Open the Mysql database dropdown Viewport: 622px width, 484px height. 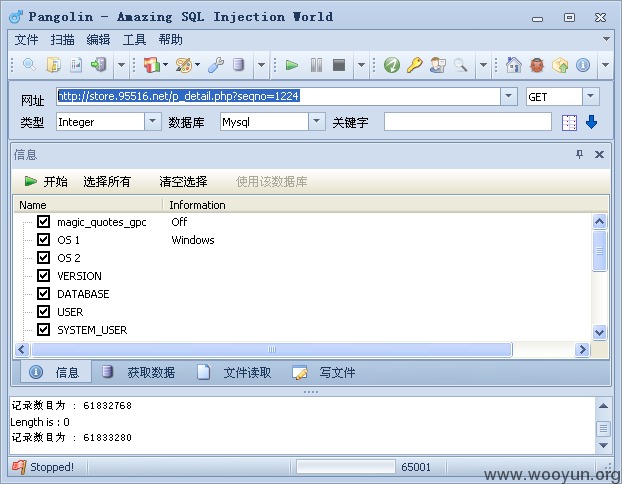click(317, 121)
